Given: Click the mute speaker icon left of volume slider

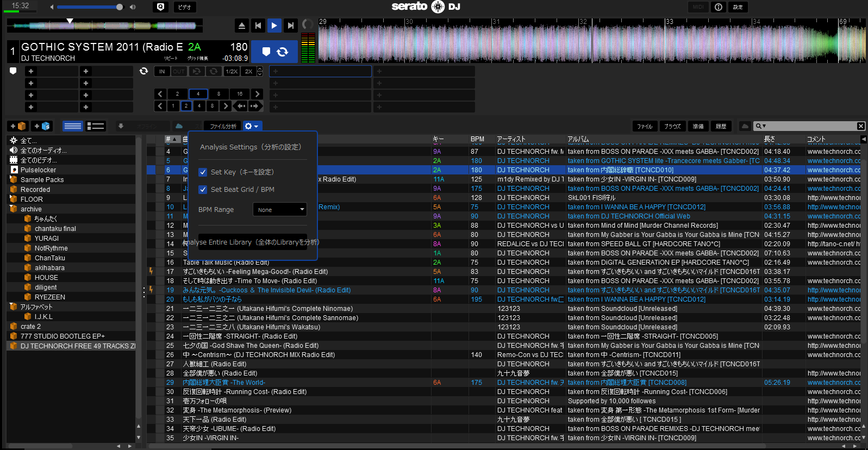Looking at the screenshot, I should point(52,7).
